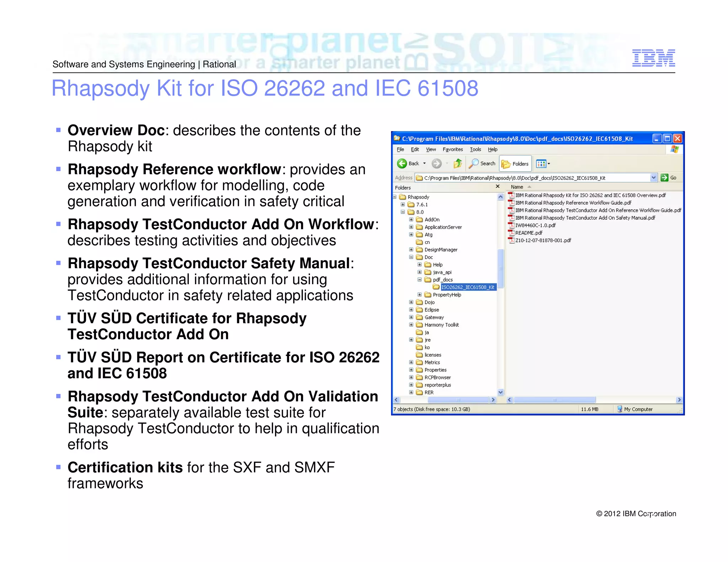
Task: Expand the java_api folder node
Action: 419,272
